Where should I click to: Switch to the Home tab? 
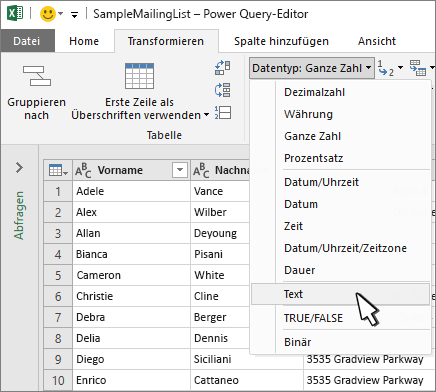84,41
